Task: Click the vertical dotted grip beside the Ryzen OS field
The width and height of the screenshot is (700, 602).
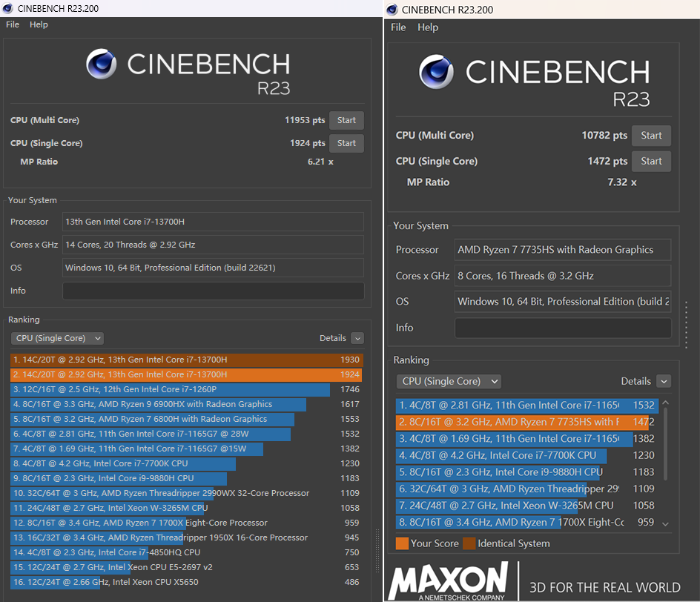Action: coord(686,324)
